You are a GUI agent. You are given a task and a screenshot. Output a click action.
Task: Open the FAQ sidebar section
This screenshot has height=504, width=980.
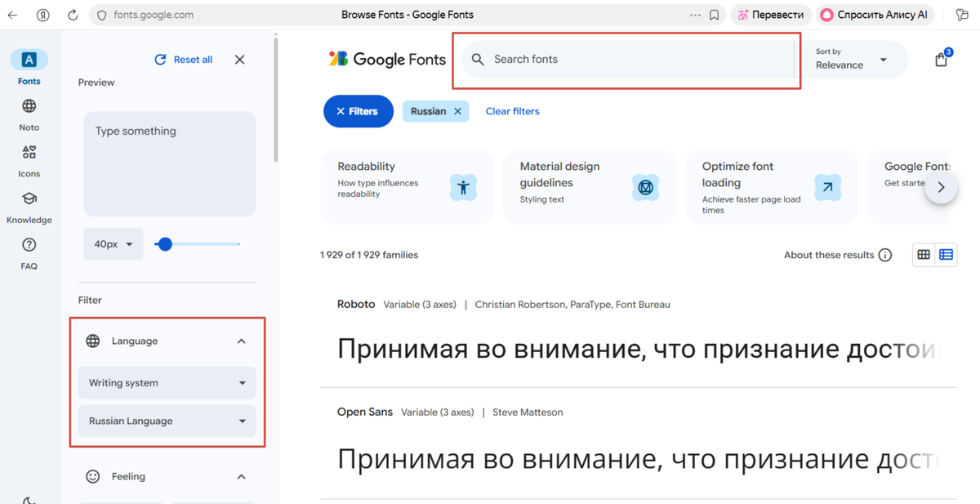[x=29, y=253]
